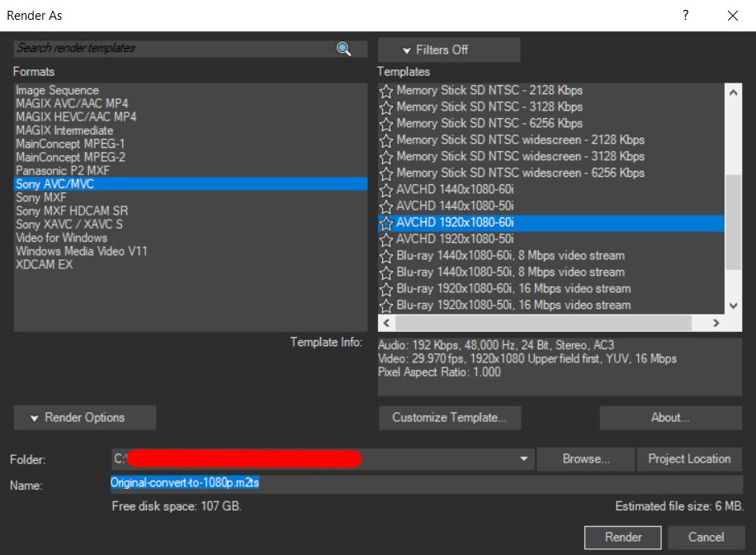Image resolution: width=756 pixels, height=555 pixels.
Task: Click the About button
Action: tap(670, 417)
